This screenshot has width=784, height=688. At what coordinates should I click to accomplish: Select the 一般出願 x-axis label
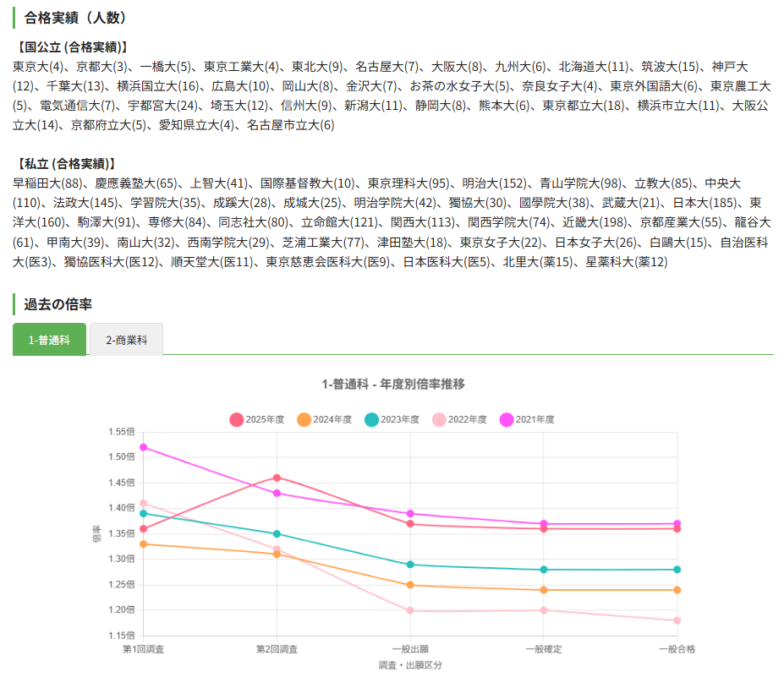tap(410, 649)
